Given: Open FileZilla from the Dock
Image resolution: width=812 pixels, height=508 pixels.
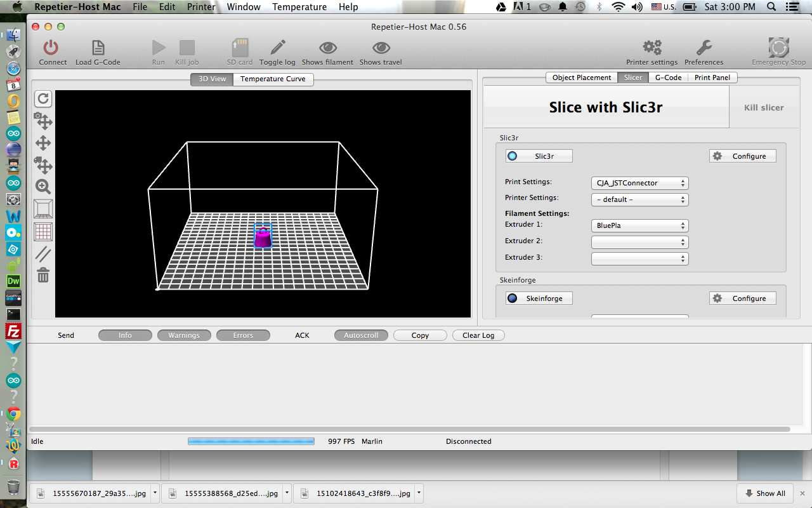Looking at the screenshot, I should coord(13,331).
